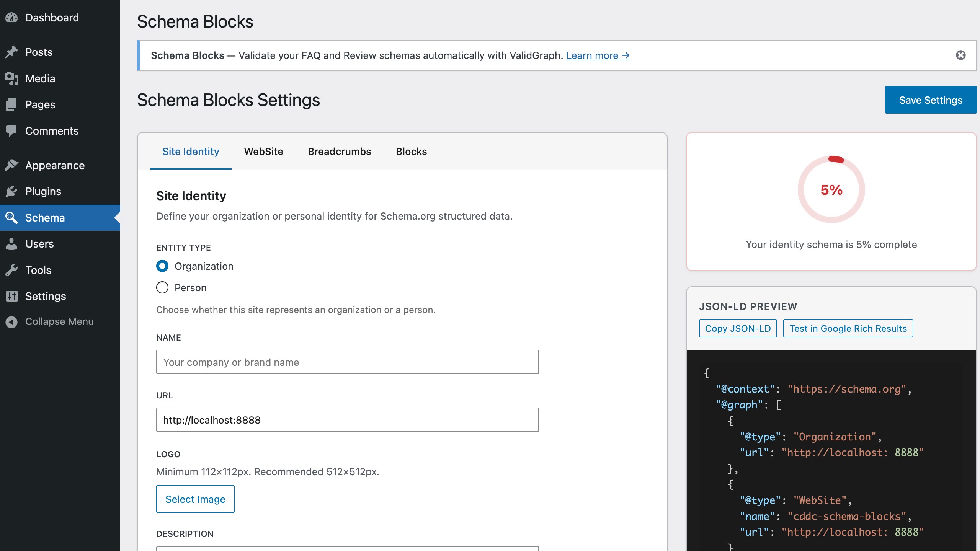Click the Schema magnifier icon
Screen dimensions: 980x551
point(11,218)
